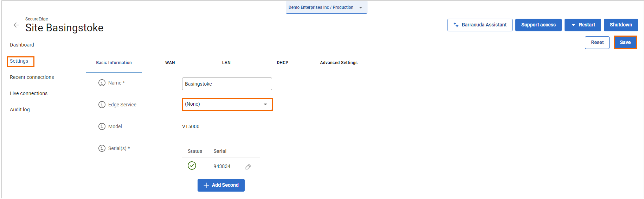Edit serial 943834 using the pencil icon

click(x=248, y=167)
